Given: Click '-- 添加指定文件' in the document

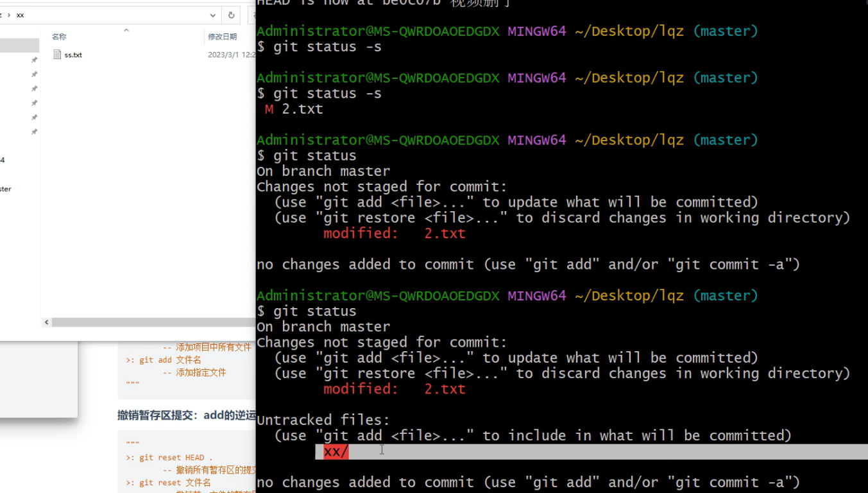Looking at the screenshot, I should (194, 372).
